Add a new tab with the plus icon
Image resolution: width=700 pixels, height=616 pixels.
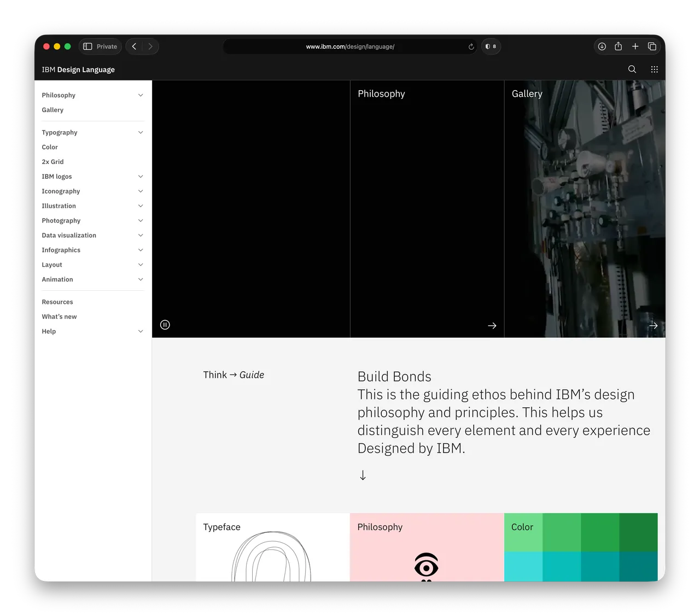pos(635,46)
